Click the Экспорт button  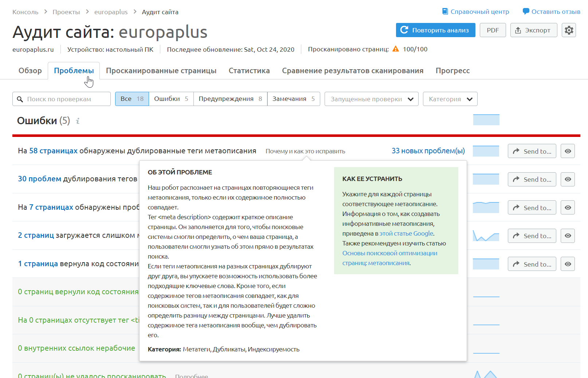click(x=534, y=30)
